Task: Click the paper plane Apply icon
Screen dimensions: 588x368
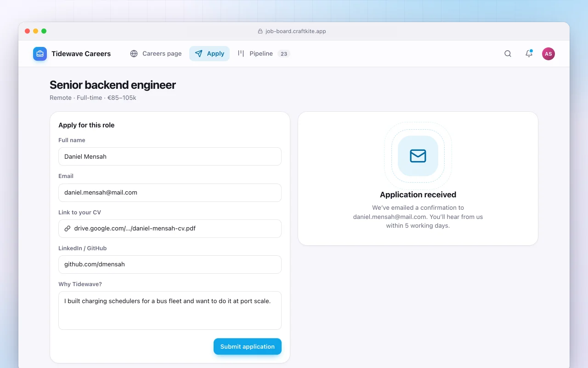Action: pyautogui.click(x=198, y=54)
